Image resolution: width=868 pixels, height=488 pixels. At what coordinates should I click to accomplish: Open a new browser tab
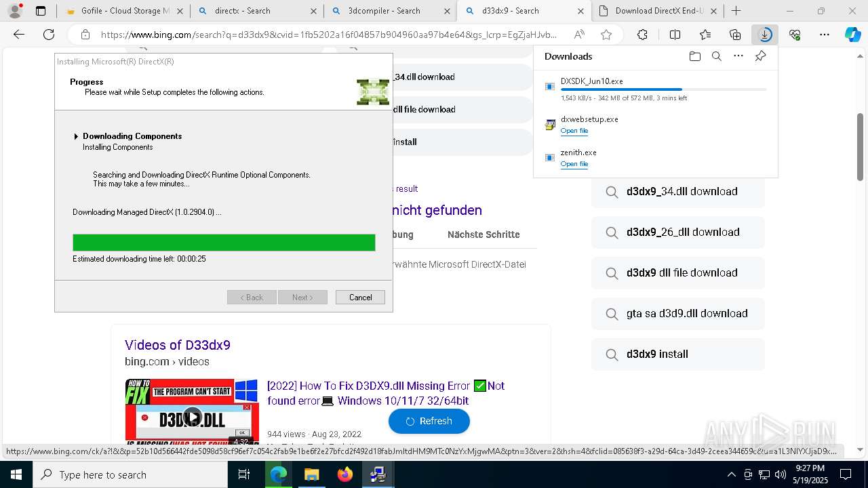click(736, 11)
